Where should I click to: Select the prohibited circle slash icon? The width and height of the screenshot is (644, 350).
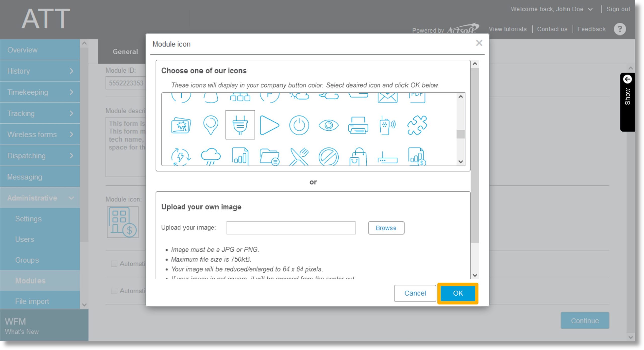click(329, 157)
